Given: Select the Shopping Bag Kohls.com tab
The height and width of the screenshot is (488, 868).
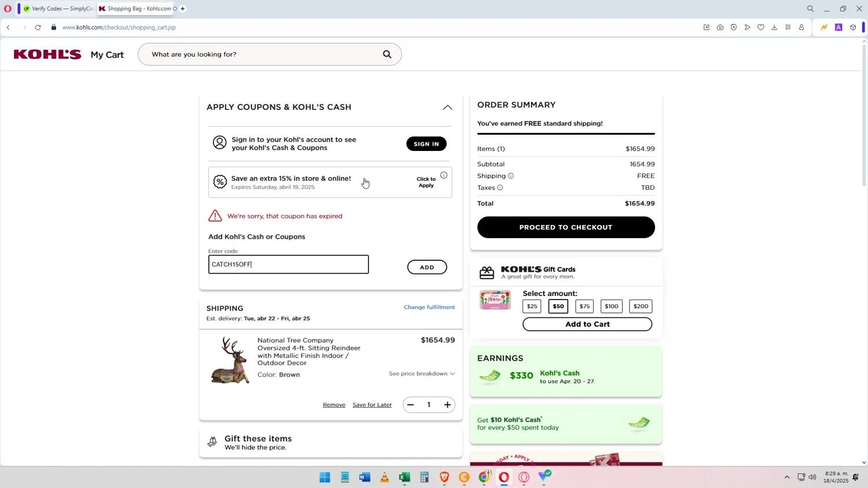Looking at the screenshot, I should point(136,9).
